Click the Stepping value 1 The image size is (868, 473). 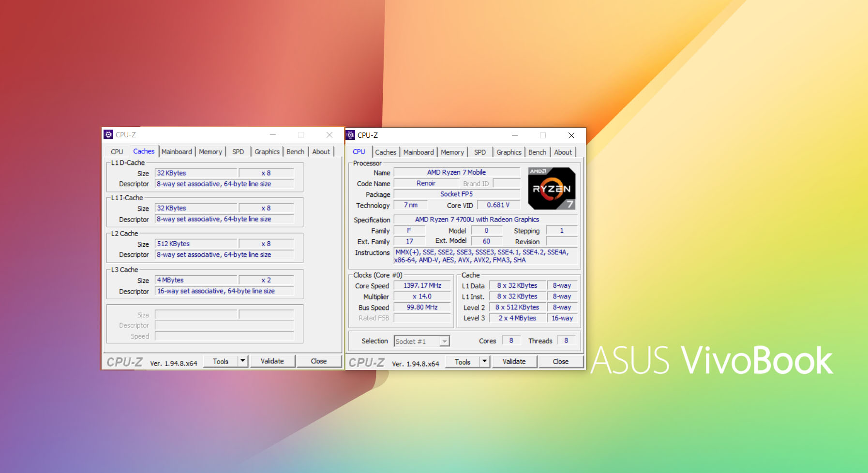pos(562,231)
